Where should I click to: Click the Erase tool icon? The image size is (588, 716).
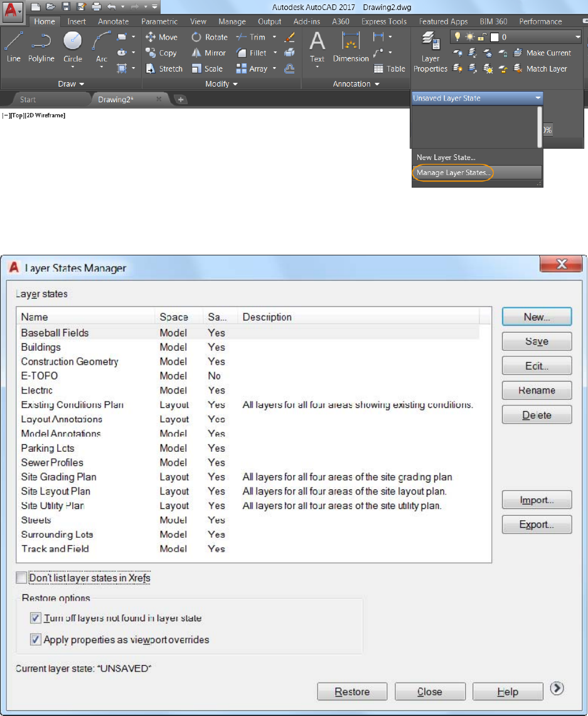(x=289, y=37)
